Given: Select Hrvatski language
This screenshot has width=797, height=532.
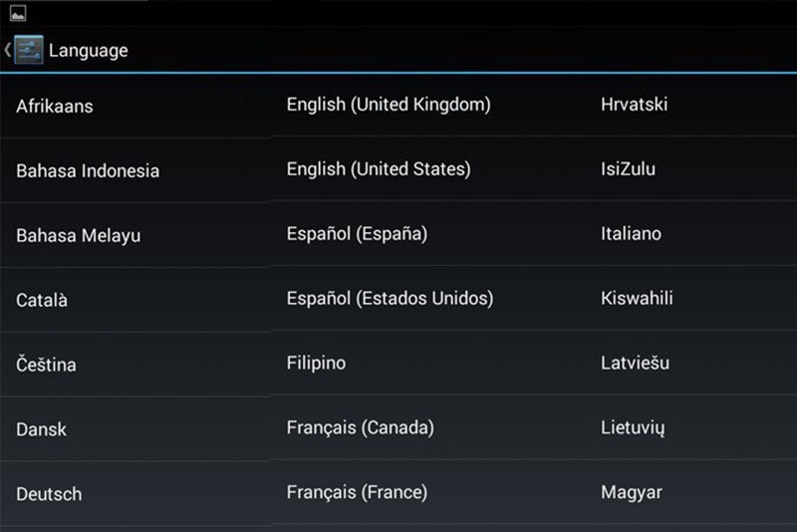Looking at the screenshot, I should 634,104.
